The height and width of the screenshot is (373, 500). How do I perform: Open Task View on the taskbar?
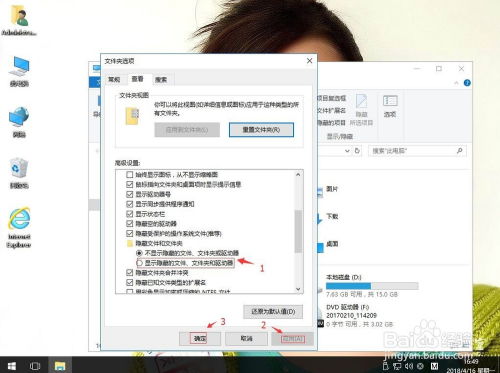click(x=35, y=366)
